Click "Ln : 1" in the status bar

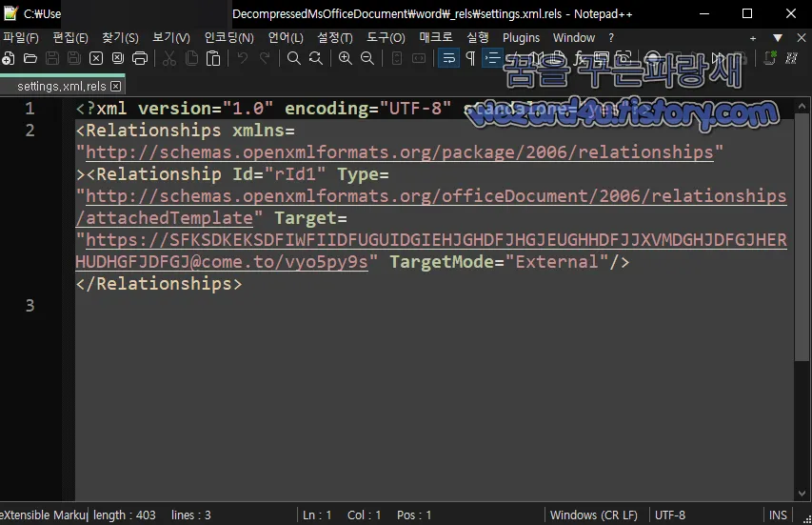(x=317, y=515)
